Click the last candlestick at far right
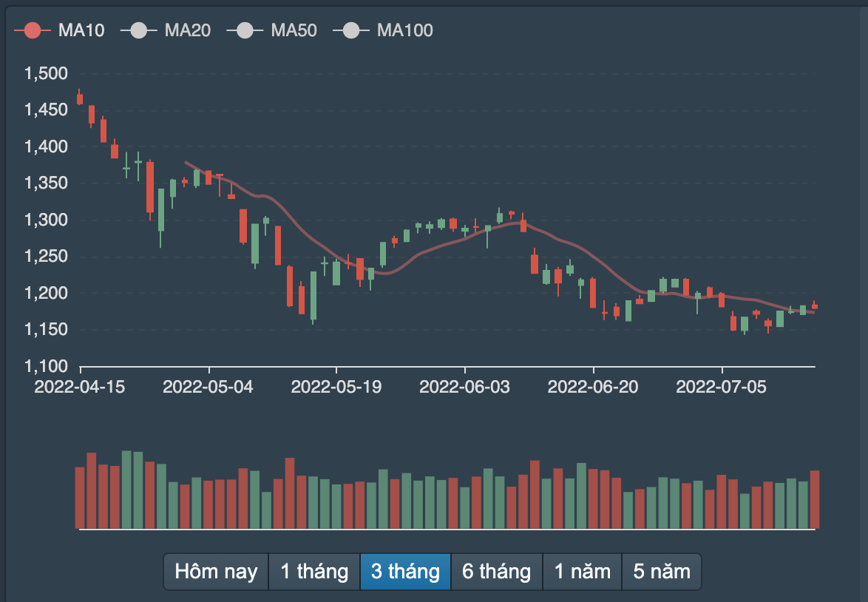The image size is (868, 602). coord(815,305)
